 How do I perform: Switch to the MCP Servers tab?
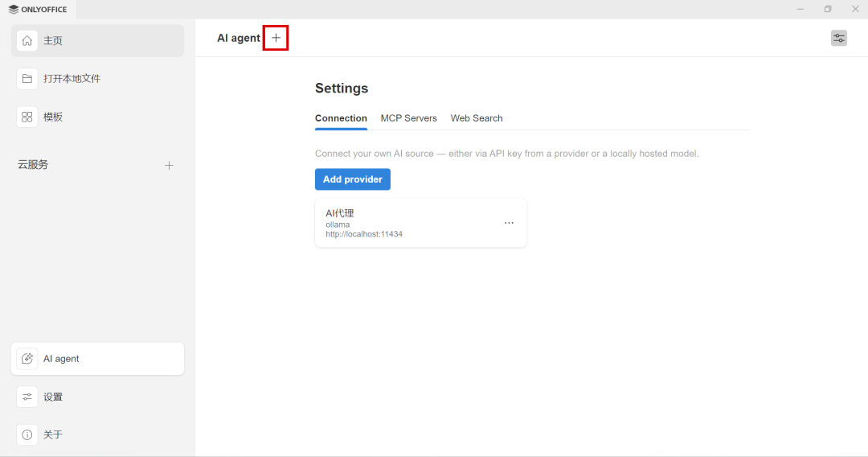pyautogui.click(x=408, y=118)
